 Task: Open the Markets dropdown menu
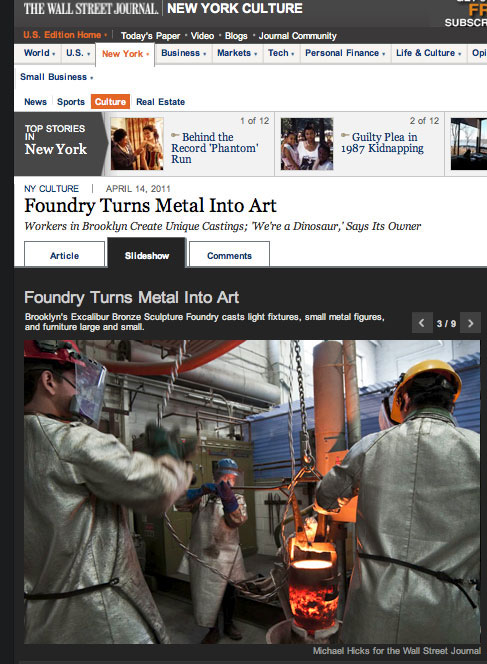[256, 54]
